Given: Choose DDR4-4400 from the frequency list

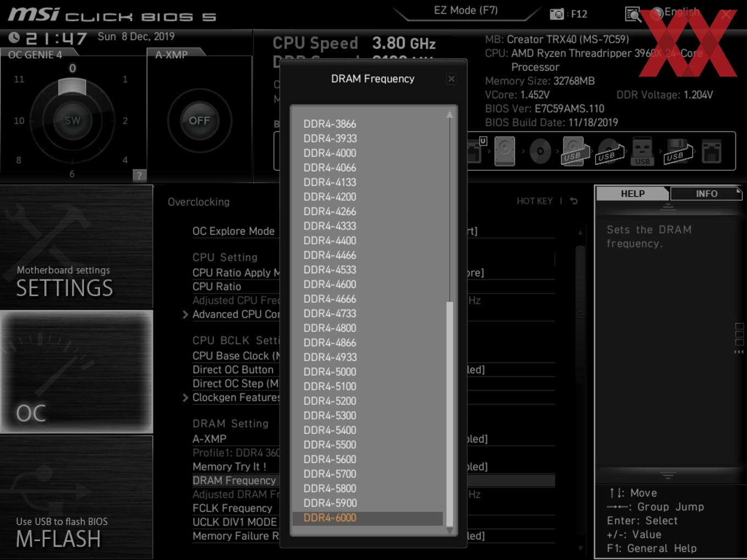Looking at the screenshot, I should 330,240.
